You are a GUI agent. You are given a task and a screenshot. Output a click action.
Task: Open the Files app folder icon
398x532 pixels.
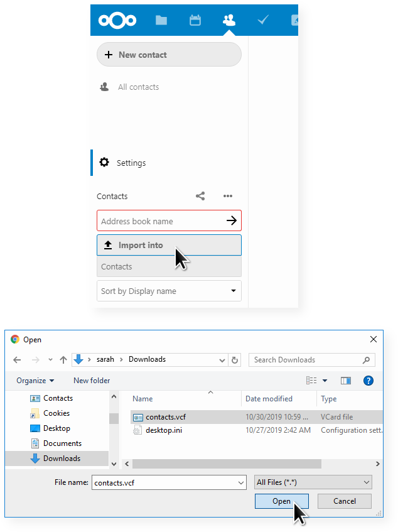click(x=161, y=20)
